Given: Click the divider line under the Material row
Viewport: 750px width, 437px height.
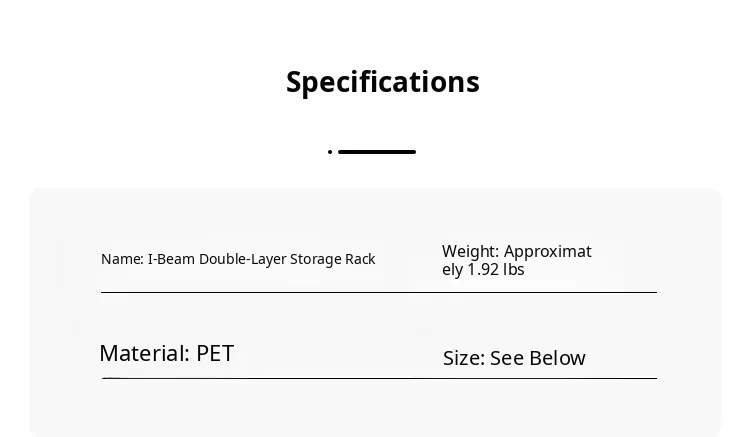Looking at the screenshot, I should pyautogui.click(x=378, y=378).
